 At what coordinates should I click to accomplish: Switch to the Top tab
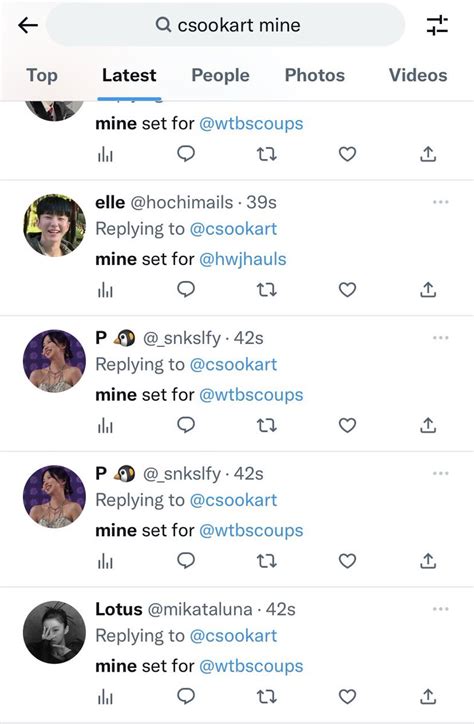(x=42, y=75)
